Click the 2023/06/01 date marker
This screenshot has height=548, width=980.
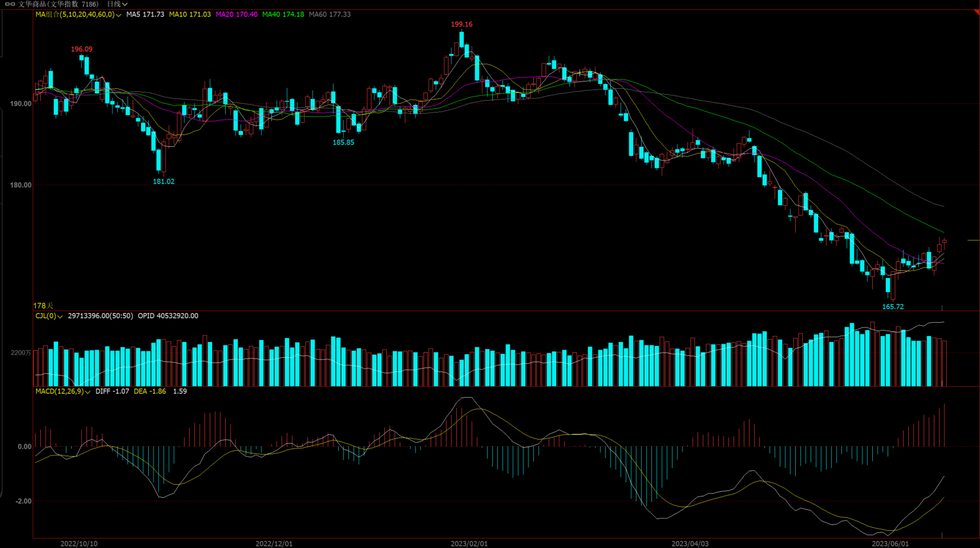890,543
